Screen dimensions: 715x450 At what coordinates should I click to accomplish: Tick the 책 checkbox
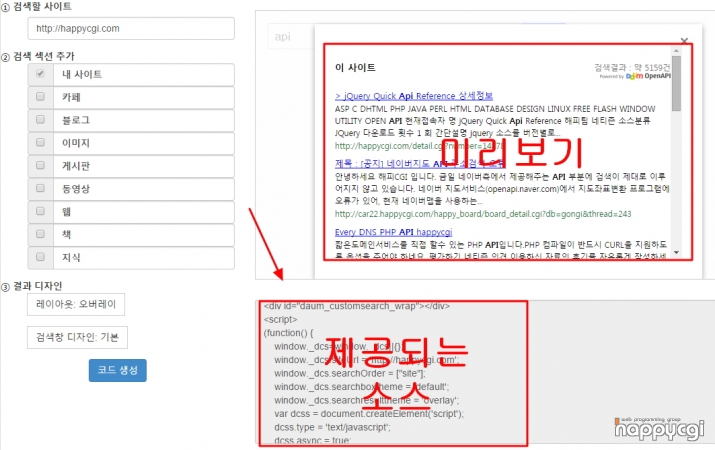[x=40, y=233]
